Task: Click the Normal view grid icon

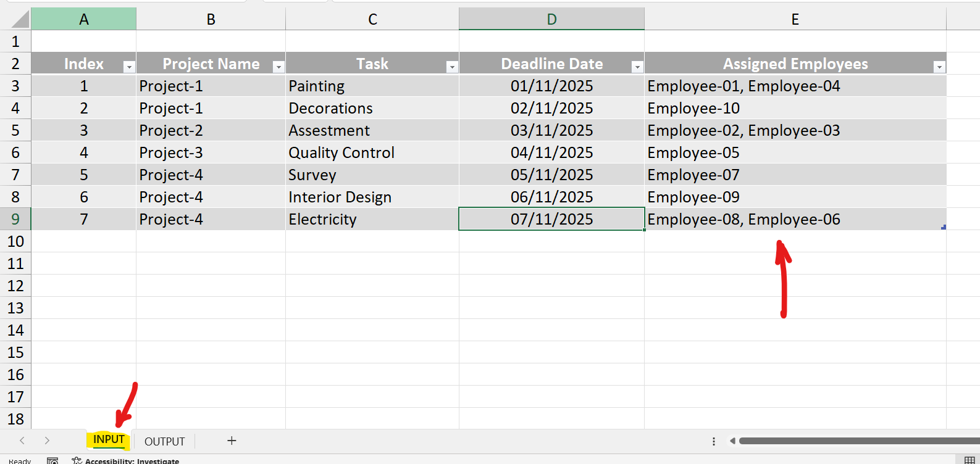Action: pos(970,460)
